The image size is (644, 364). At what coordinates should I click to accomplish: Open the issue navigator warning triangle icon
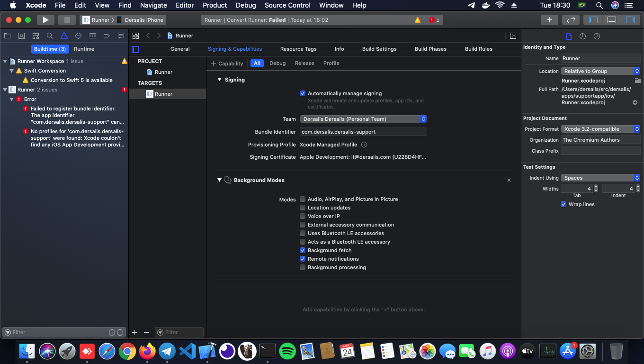click(64, 36)
